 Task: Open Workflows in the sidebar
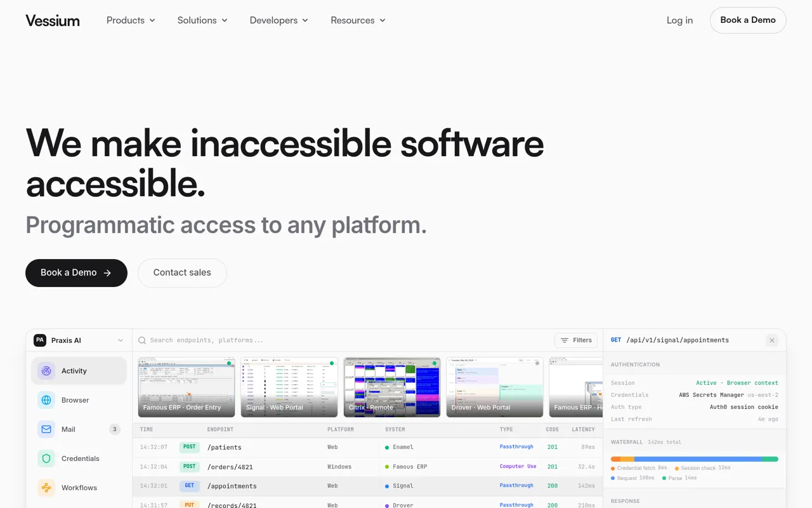click(79, 488)
